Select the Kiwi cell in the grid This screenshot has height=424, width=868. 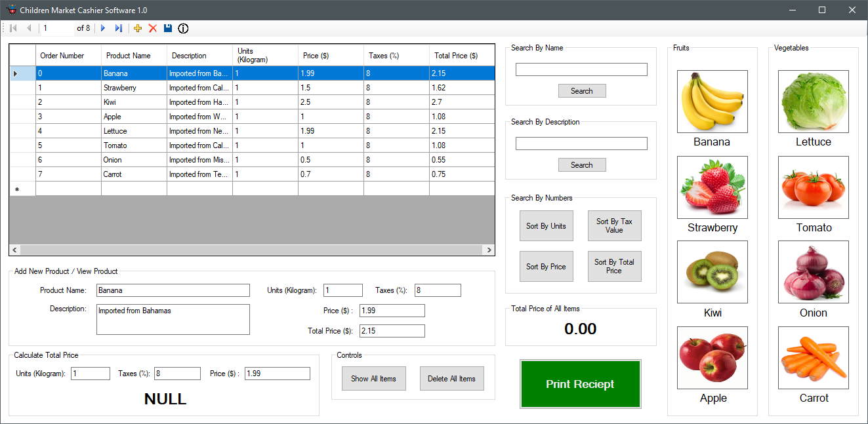pos(134,102)
